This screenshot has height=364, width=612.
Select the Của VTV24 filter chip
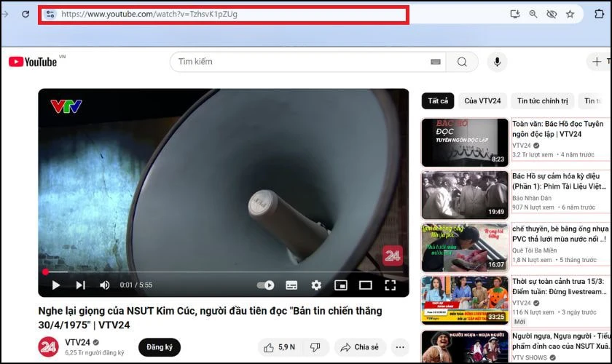482,101
